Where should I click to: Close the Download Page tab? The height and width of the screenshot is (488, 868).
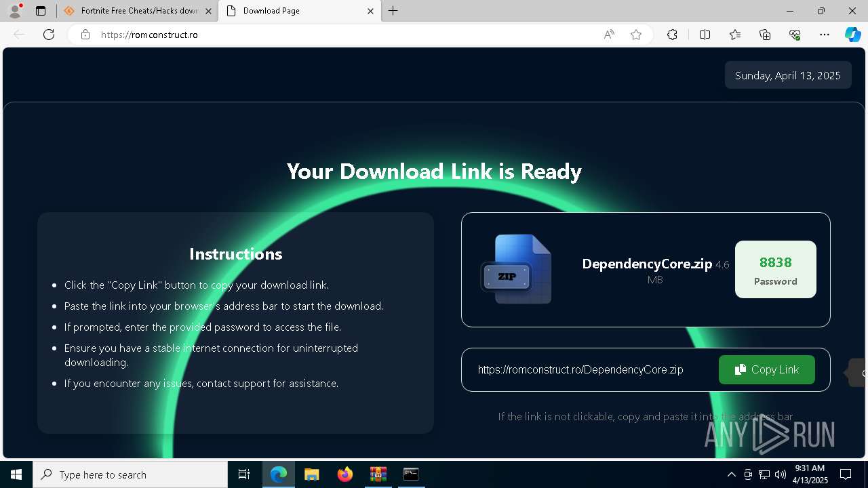click(370, 11)
